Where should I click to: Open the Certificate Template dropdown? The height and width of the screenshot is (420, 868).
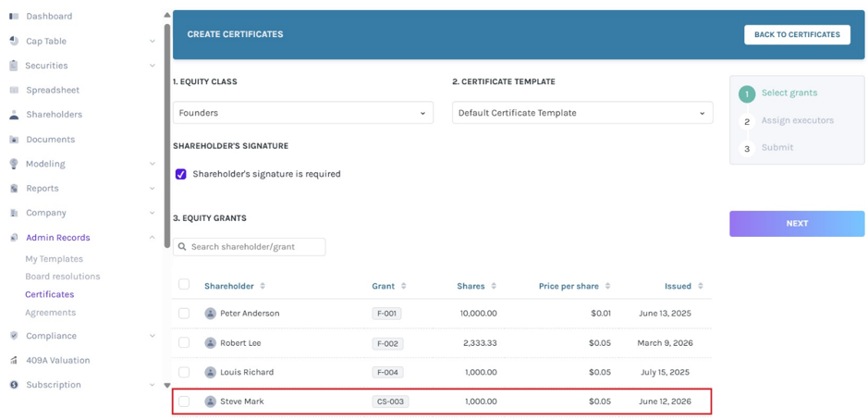tap(582, 113)
